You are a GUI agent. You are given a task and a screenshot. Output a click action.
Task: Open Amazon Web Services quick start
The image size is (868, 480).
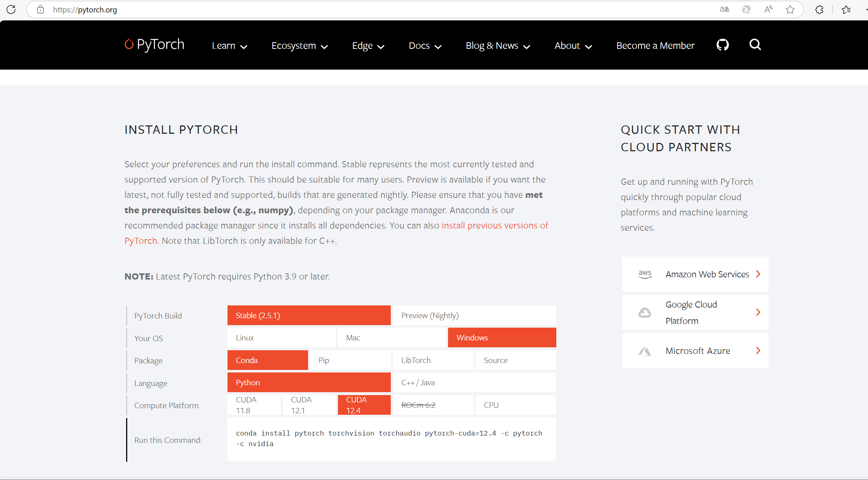point(695,274)
